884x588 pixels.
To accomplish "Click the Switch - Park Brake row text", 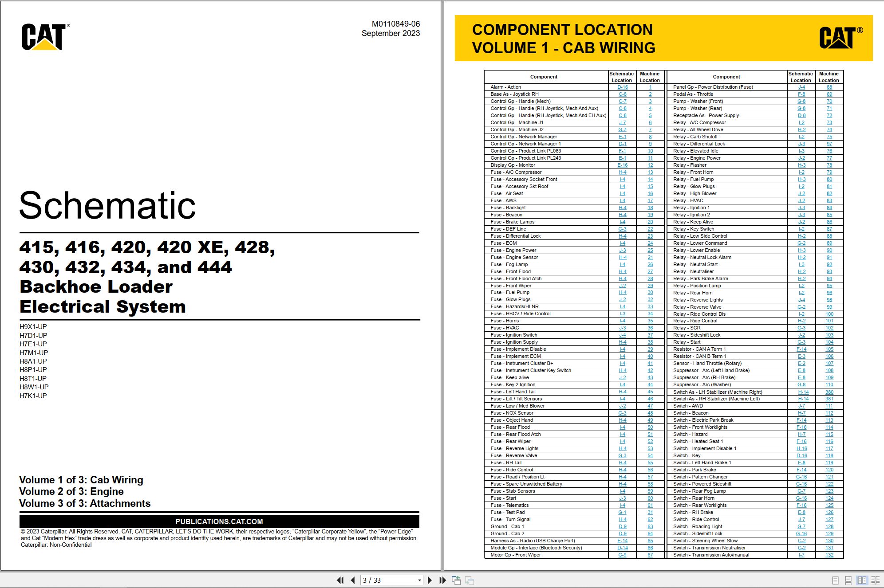I will tap(695, 470).
